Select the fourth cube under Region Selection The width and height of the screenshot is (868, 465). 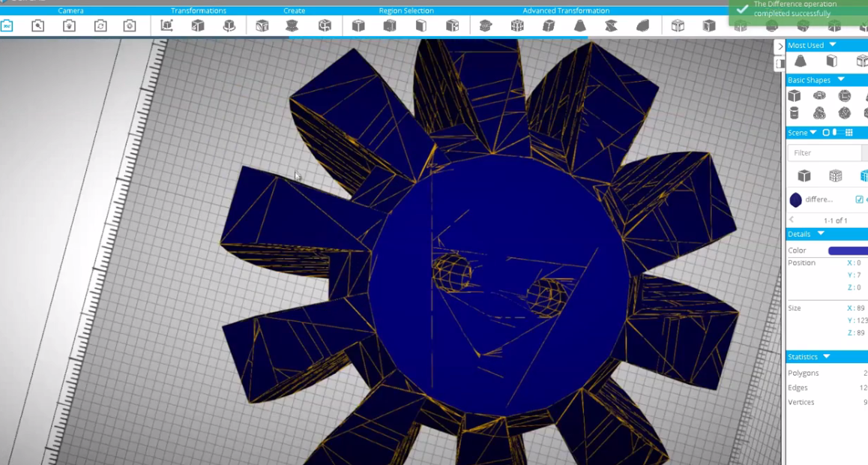click(452, 25)
